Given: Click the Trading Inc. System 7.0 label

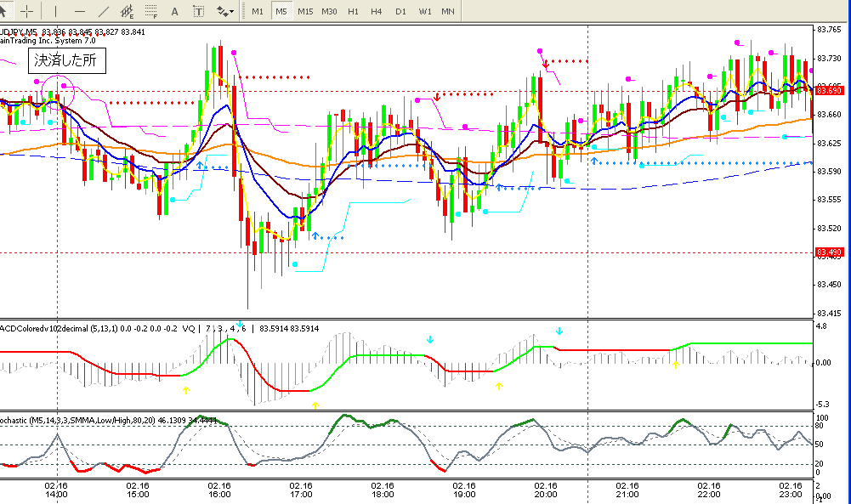Looking at the screenshot, I should click(48, 40).
